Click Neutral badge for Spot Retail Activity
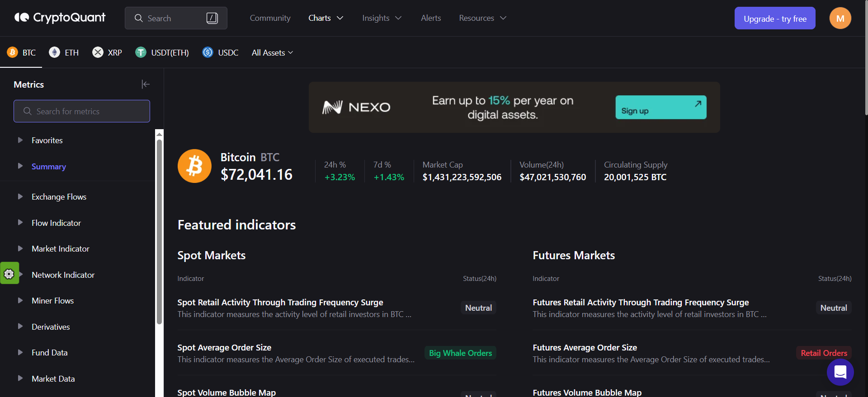Screen dimensions: 868x397 click(x=478, y=308)
